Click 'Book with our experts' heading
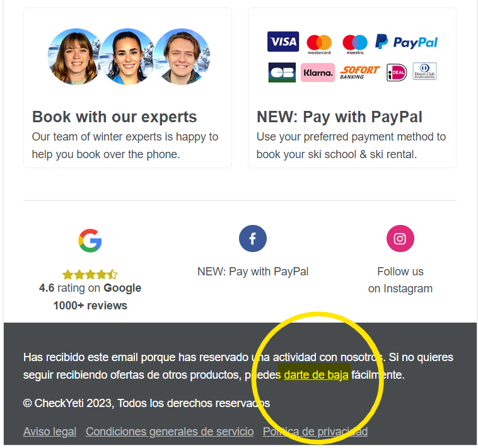Image resolution: width=478 pixels, height=448 pixels. pos(115,117)
